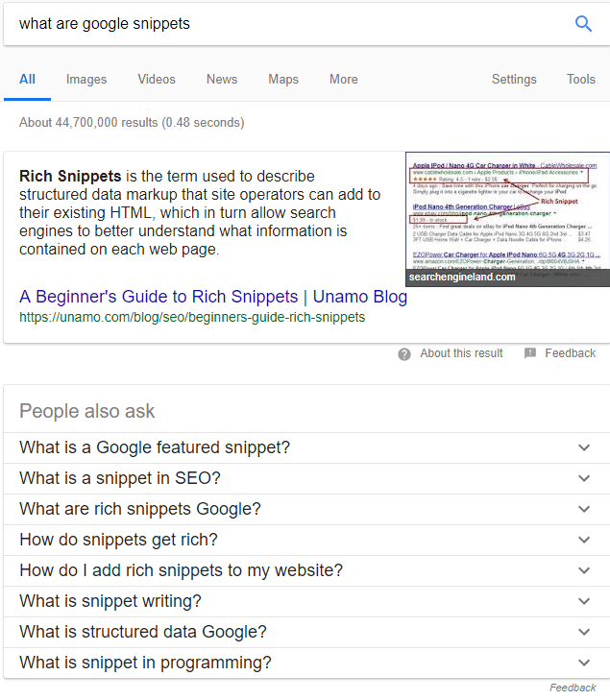610x700 pixels.
Task: Open the searchengineland.com snippet thumbnail
Action: 507,219
